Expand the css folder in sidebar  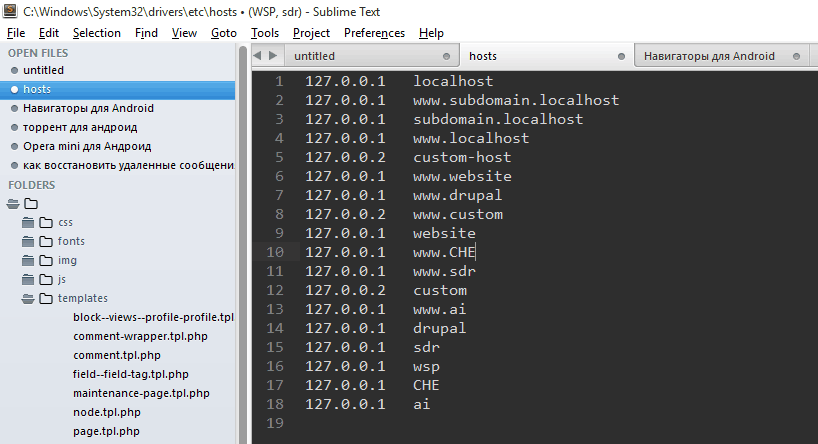[x=29, y=222]
